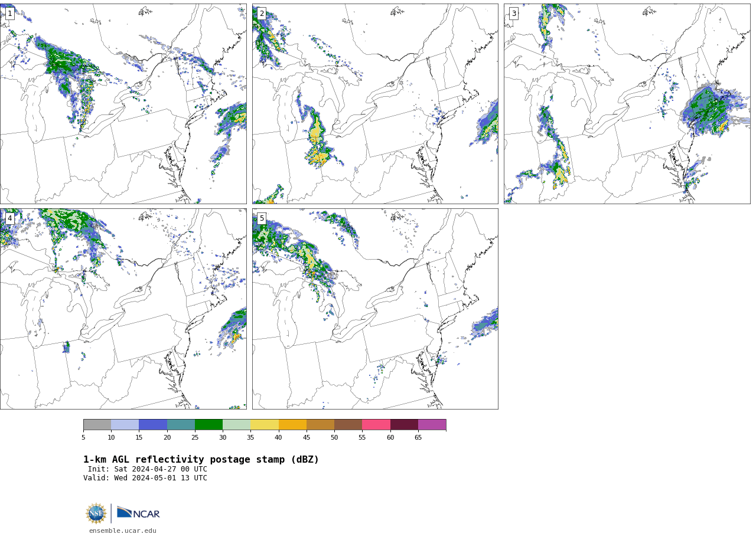Click the panel number 5 label
Viewport: 756px width, 537px height.
pos(262,218)
